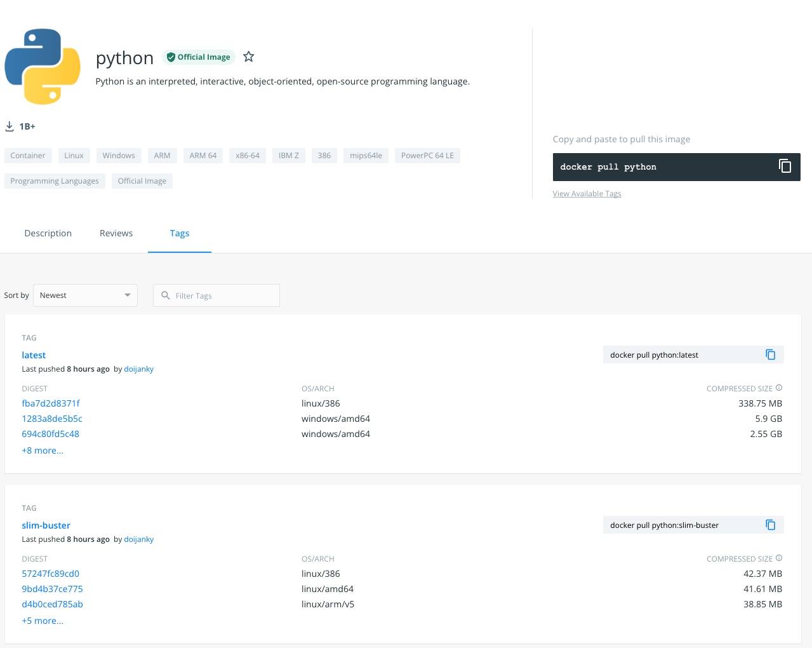Image resolution: width=812 pixels, height=648 pixels.
Task: Click the Python logo image
Action: tap(43, 66)
